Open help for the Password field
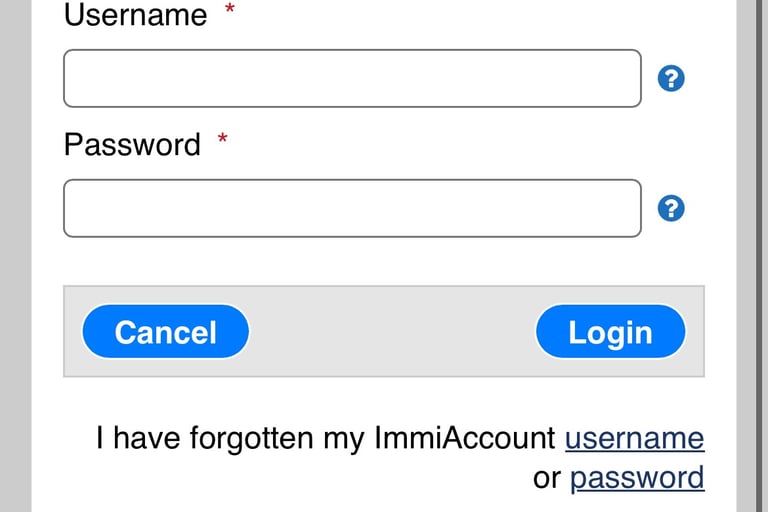This screenshot has height=512, width=768. click(x=672, y=208)
